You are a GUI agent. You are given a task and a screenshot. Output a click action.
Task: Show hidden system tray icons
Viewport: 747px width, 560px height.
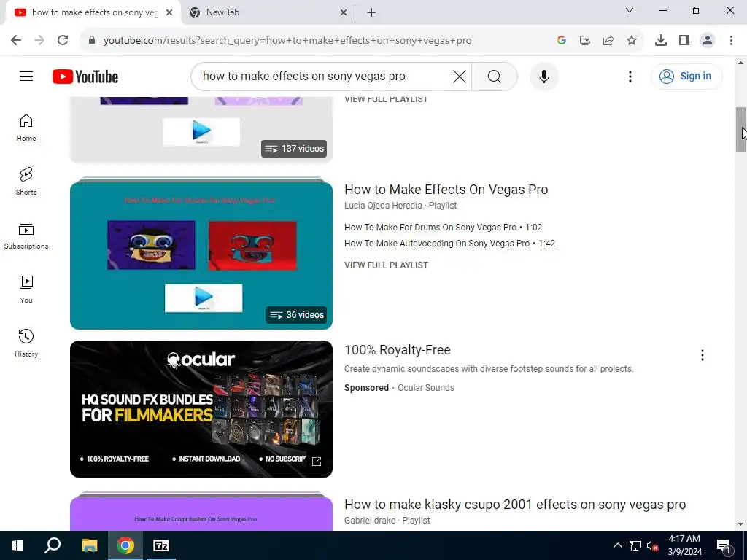coord(617,545)
